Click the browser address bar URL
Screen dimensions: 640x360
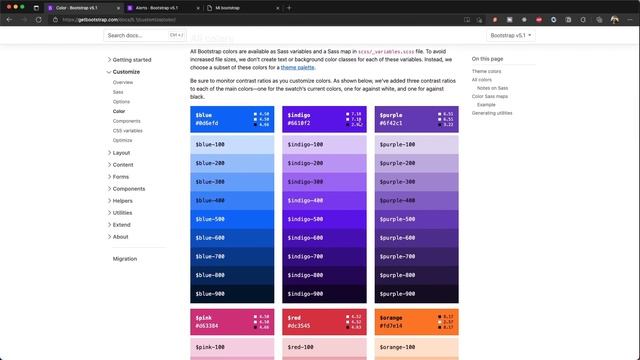[119, 20]
